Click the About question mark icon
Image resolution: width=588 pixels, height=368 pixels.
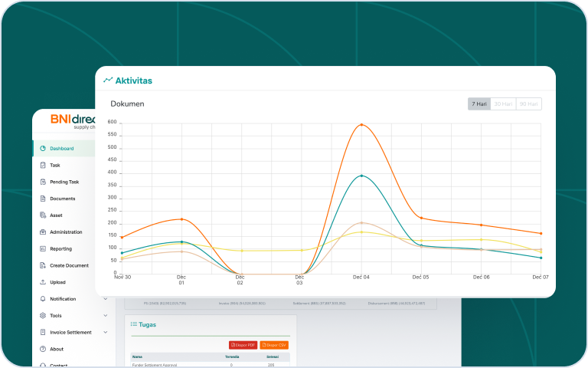tap(43, 349)
